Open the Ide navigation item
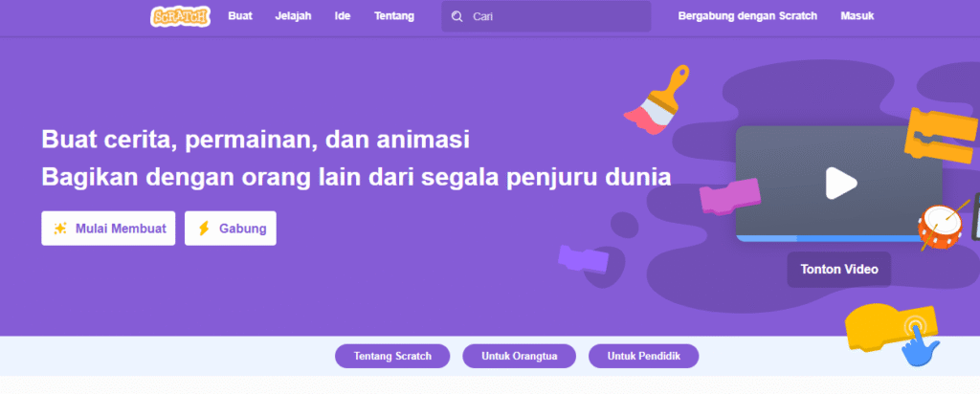 (343, 16)
